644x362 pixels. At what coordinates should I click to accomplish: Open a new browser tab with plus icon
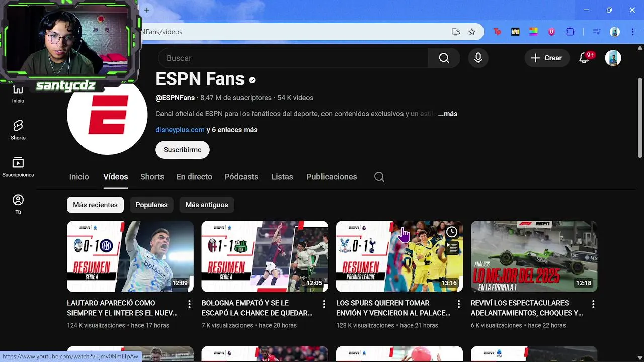[x=147, y=10]
